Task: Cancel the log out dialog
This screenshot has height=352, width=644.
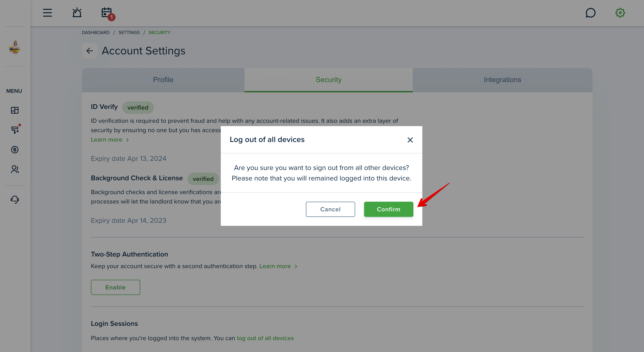Action: tap(330, 209)
